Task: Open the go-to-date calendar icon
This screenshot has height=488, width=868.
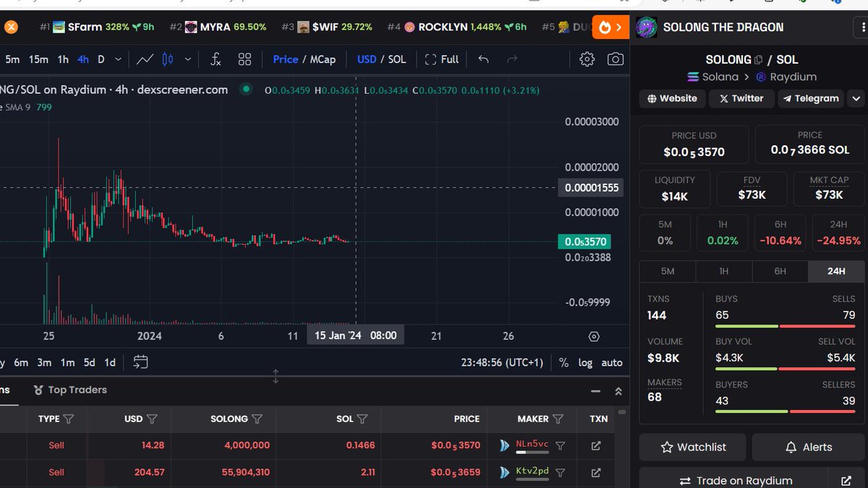Action: (x=140, y=362)
